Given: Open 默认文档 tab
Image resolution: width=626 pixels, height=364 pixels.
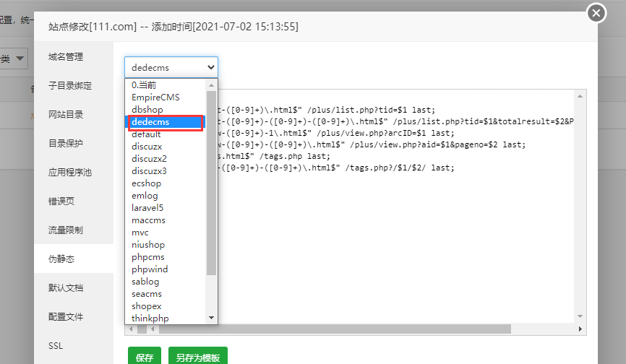Looking at the screenshot, I should click(x=74, y=288).
